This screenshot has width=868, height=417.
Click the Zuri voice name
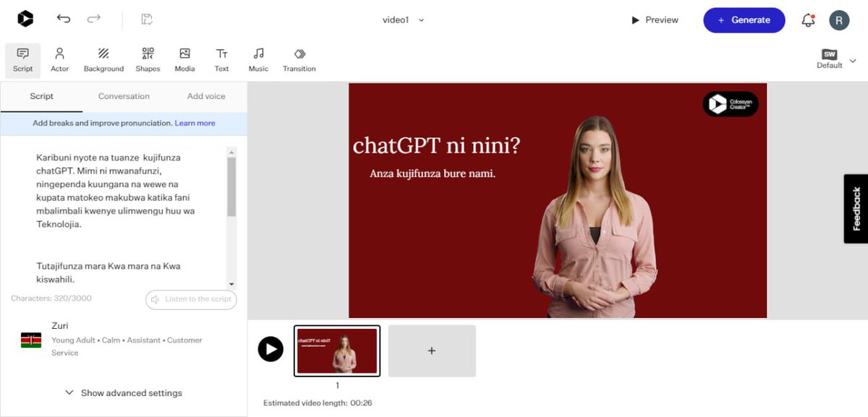60,326
